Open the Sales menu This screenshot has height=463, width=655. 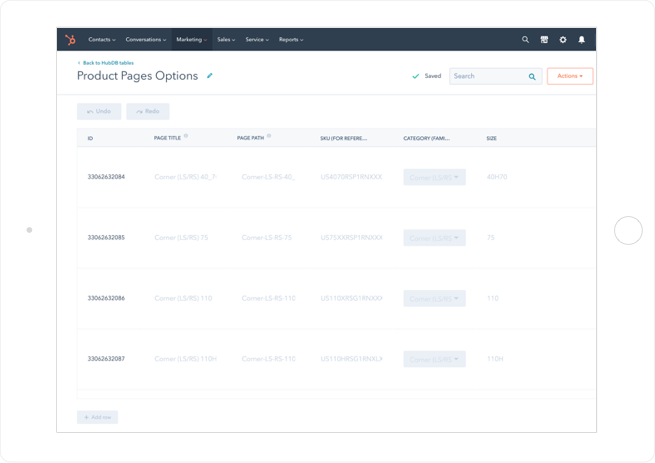(x=226, y=40)
